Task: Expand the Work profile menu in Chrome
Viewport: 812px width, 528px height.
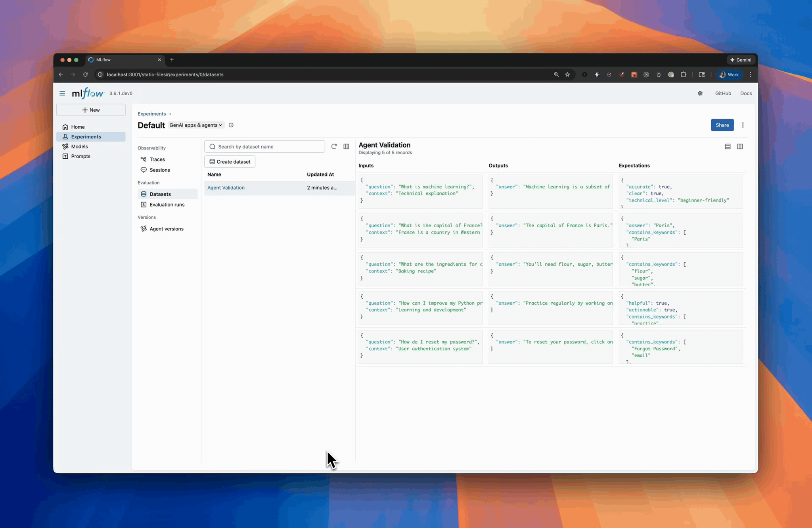Action: pos(729,75)
